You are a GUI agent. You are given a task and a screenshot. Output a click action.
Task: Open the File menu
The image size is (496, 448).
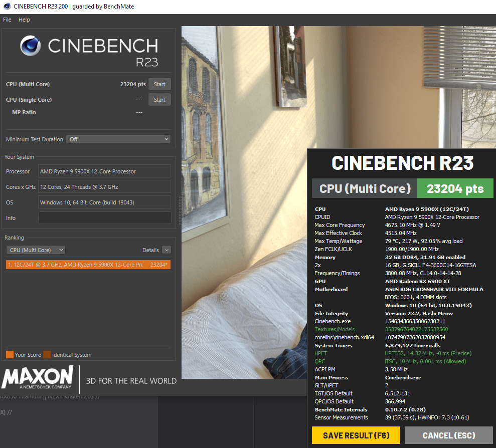tap(7, 20)
